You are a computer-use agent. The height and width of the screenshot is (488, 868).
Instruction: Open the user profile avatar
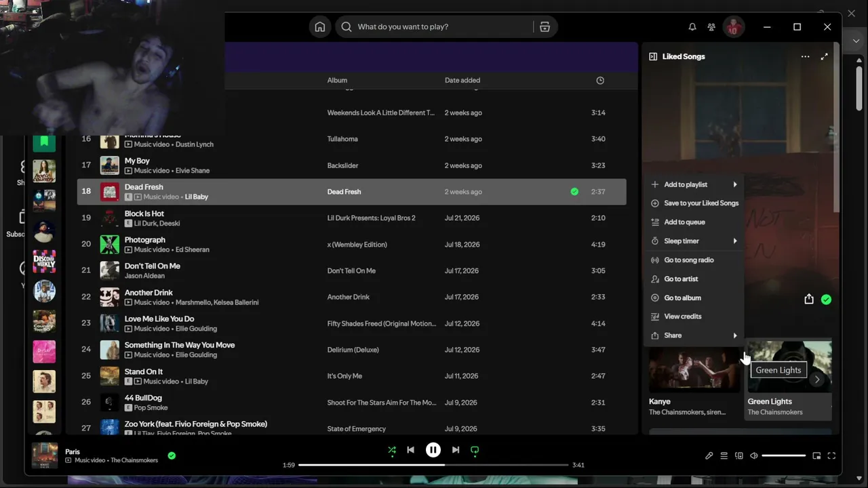pos(734,27)
